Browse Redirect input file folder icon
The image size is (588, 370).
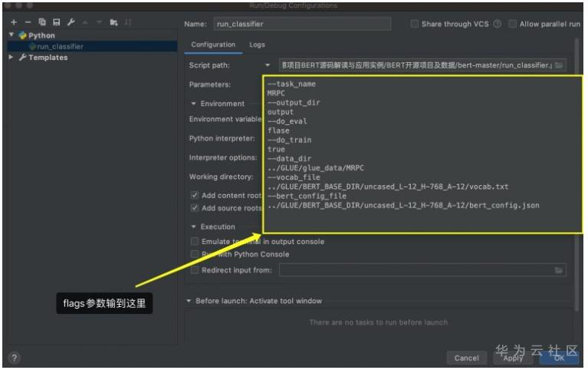click(x=559, y=270)
